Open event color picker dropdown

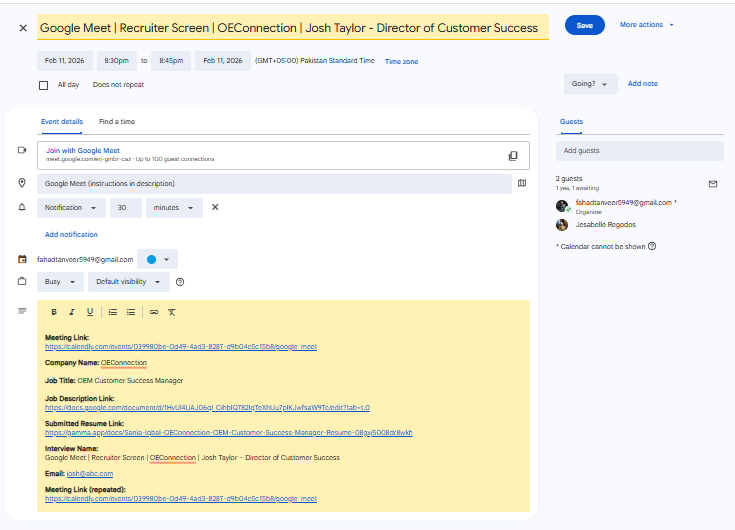click(158, 259)
